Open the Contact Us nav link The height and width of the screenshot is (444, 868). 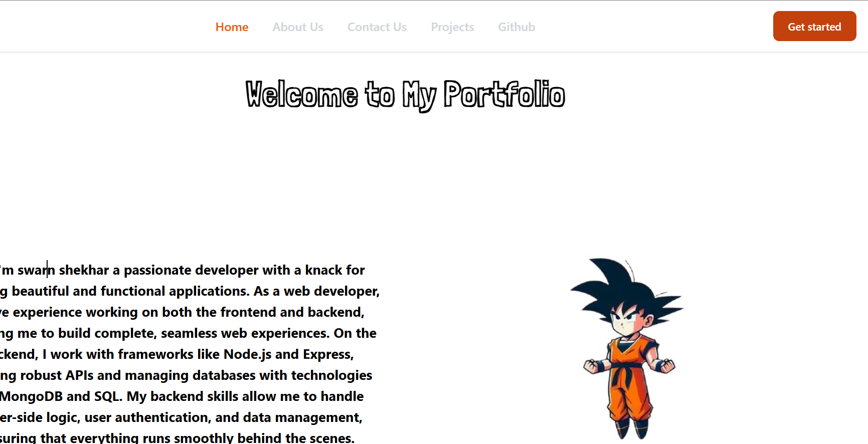(377, 27)
